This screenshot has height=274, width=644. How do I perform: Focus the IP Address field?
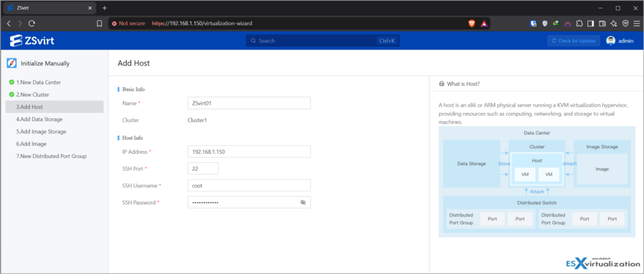(249, 152)
